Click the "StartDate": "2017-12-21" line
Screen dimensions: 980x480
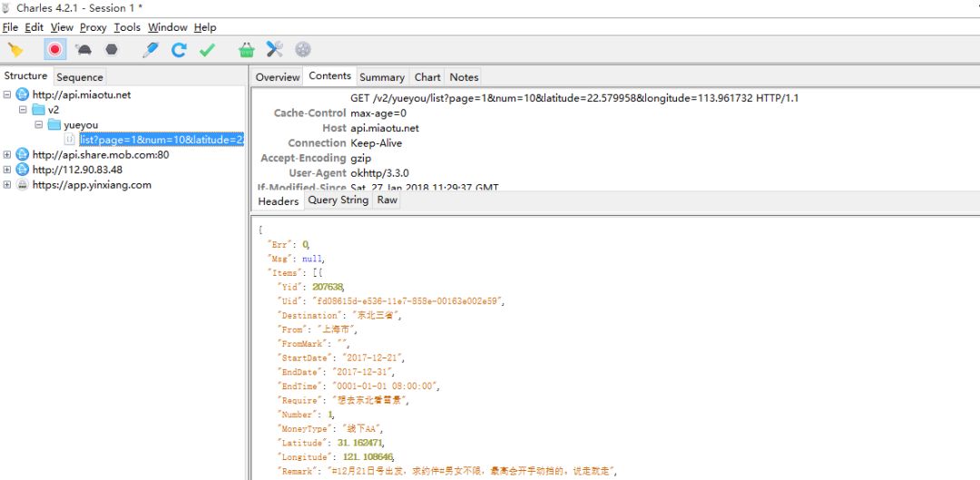pyautogui.click(x=341, y=358)
